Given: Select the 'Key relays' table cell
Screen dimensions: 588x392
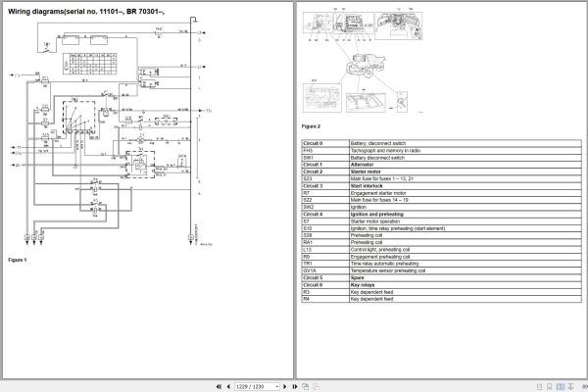Looking at the screenshot, I should tap(465, 285).
